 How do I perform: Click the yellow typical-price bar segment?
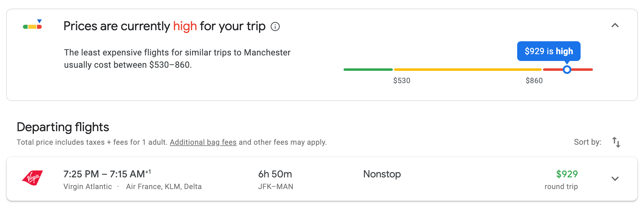pyautogui.click(x=467, y=70)
